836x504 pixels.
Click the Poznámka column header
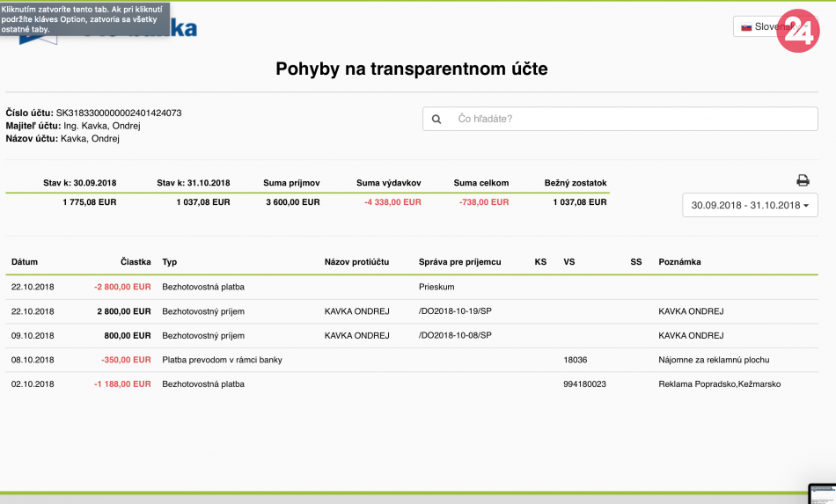pyautogui.click(x=679, y=262)
